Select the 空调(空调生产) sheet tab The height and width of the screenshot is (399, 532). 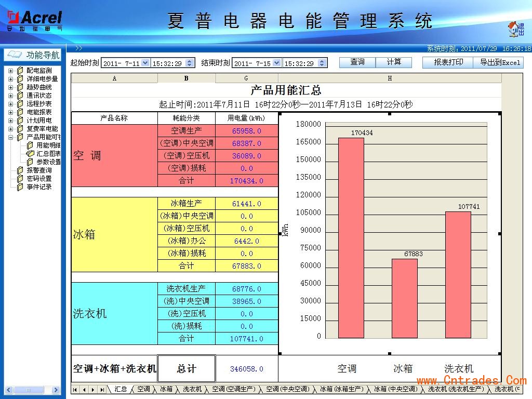[234, 389]
